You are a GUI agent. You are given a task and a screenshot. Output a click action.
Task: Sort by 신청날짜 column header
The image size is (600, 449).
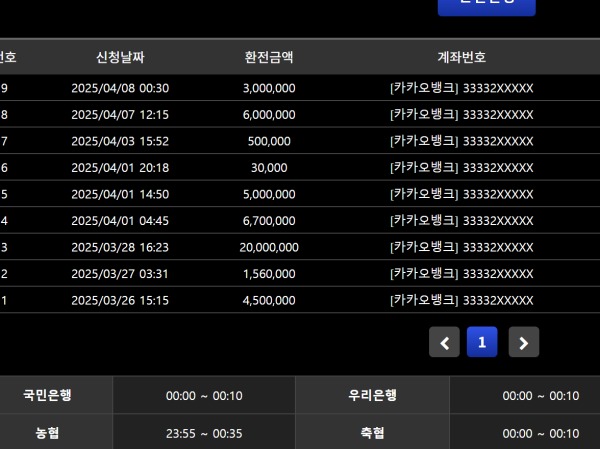tap(120, 57)
